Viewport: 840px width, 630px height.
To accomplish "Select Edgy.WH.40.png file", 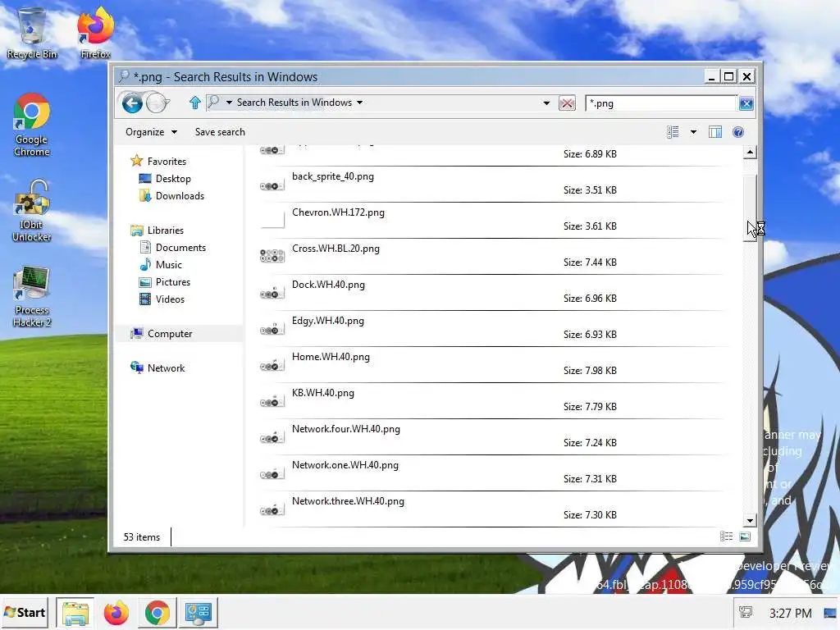I will click(493, 328).
